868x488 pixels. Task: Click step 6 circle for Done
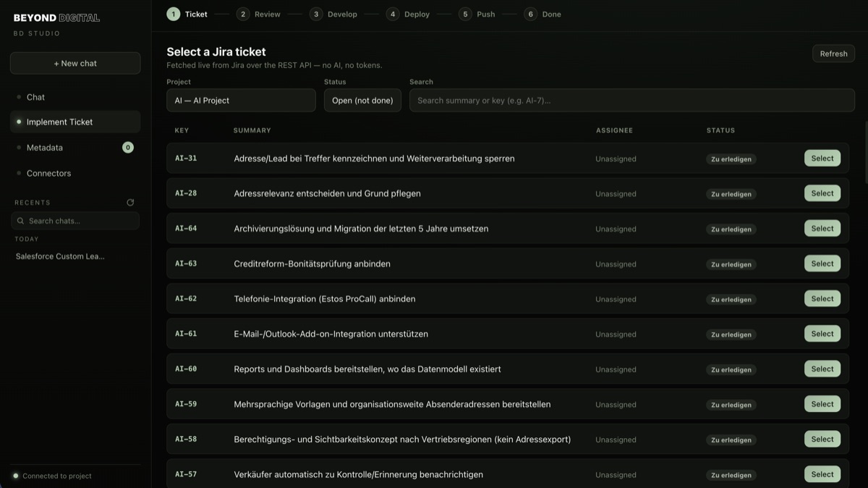tap(531, 14)
